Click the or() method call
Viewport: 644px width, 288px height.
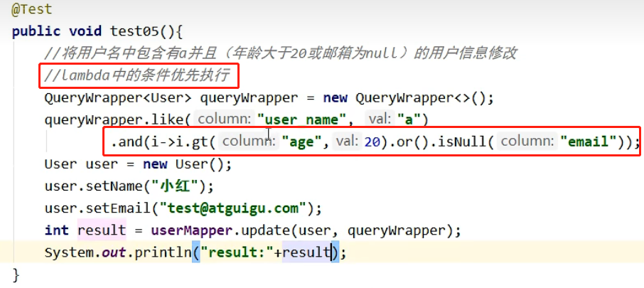tap(399, 142)
